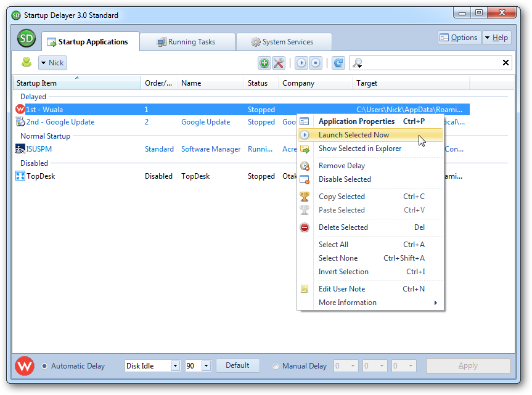Choose Disable Selected from menu
This screenshot has height=395, width=532.
click(x=370, y=179)
